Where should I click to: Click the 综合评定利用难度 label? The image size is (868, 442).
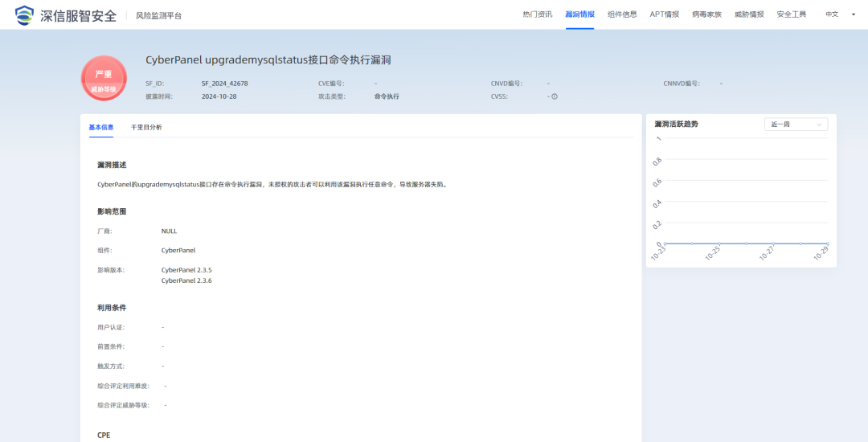124,386
